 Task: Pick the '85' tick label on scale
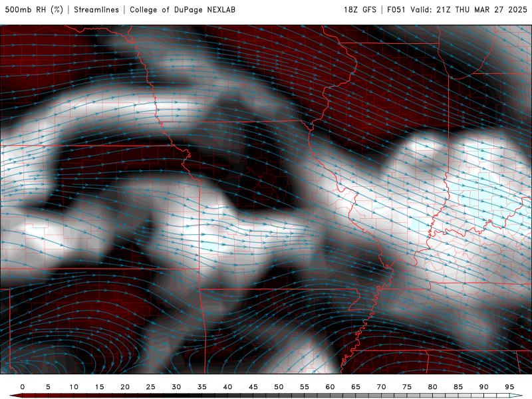pyautogui.click(x=458, y=387)
